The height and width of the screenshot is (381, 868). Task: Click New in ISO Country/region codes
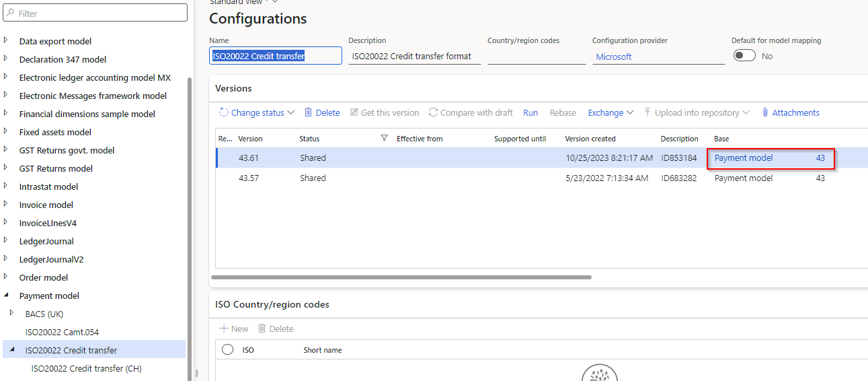point(234,328)
